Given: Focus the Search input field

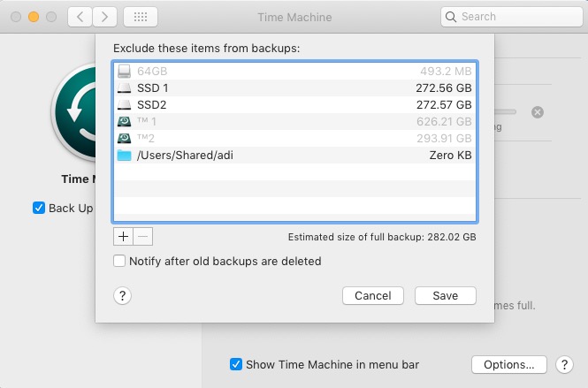Looking at the screenshot, I should click(x=512, y=17).
